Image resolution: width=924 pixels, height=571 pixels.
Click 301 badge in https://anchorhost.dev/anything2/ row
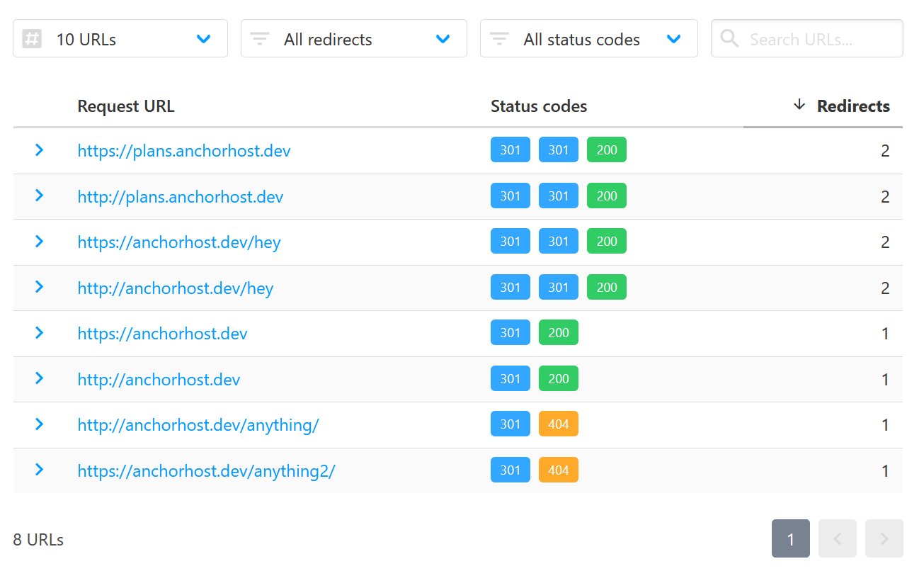point(511,470)
